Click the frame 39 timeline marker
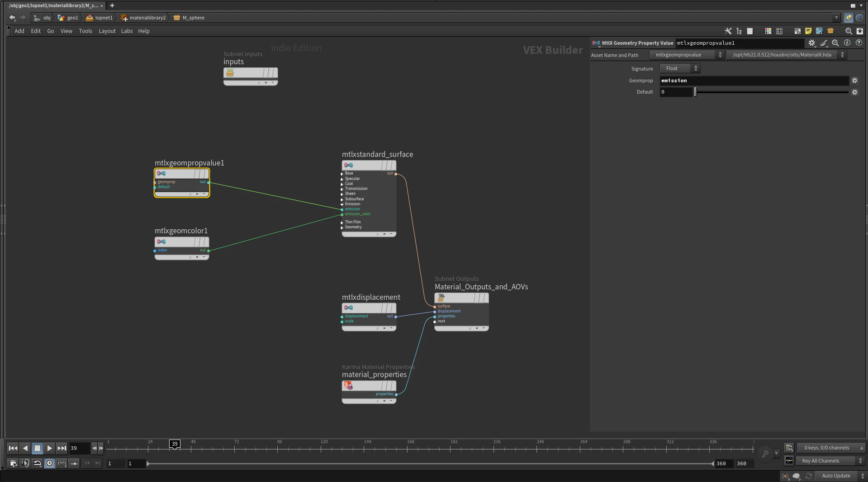Viewport: 868px width, 482px height. [x=175, y=444]
